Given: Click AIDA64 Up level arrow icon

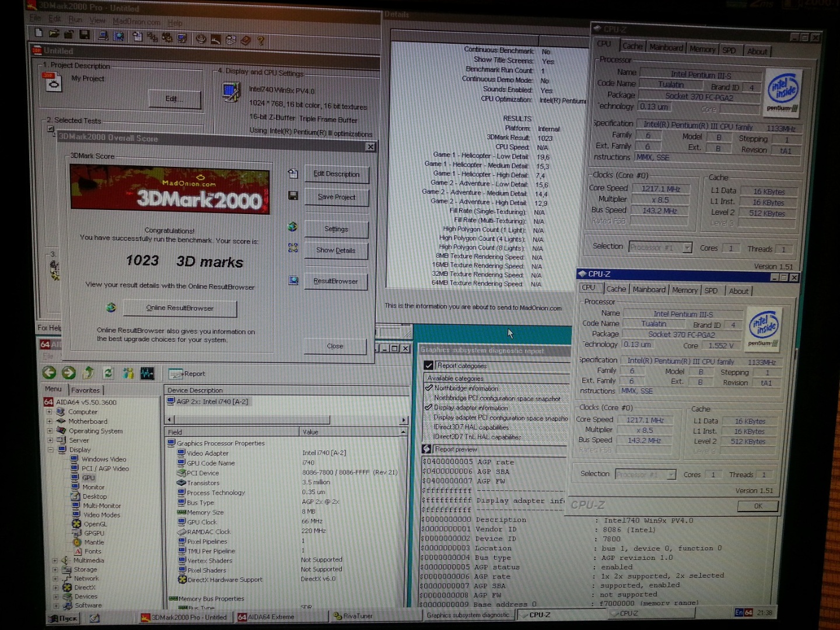Looking at the screenshot, I should (89, 372).
